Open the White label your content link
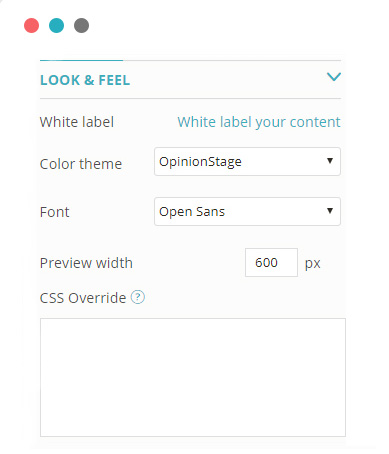The image size is (389, 454). click(x=259, y=122)
